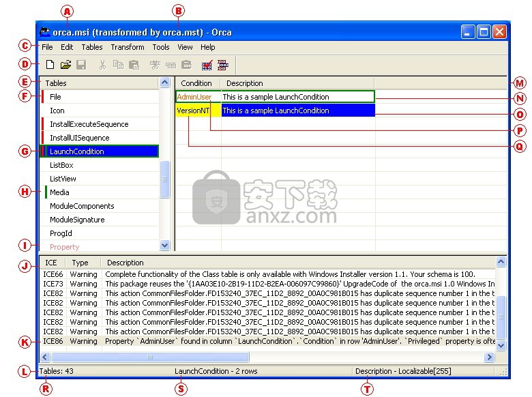Viewport: 532px width, 397px height.
Task: Click the Type column header in the validation pane
Action: click(83, 263)
